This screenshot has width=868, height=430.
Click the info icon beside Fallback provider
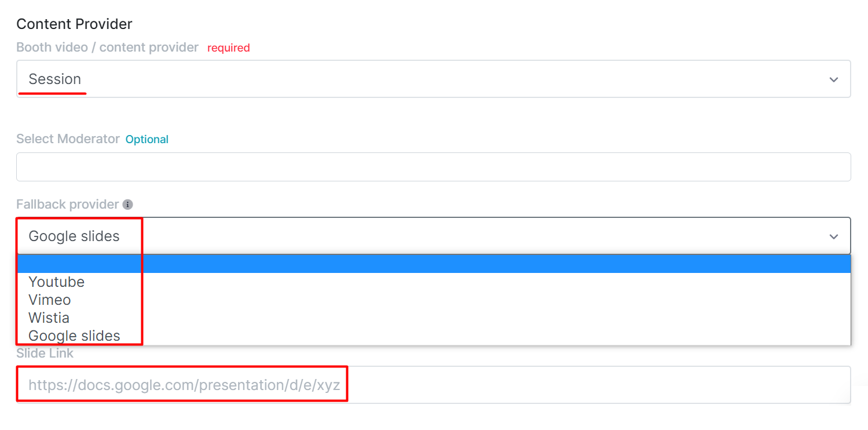128,205
